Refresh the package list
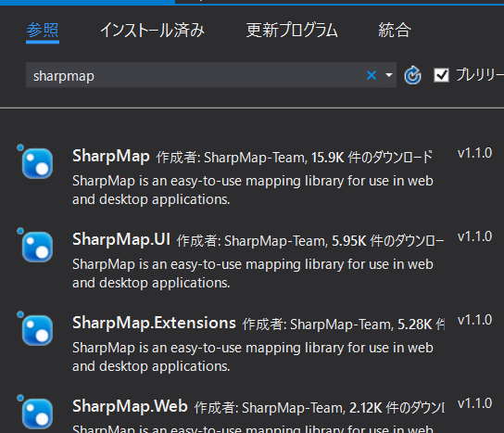This screenshot has height=433, width=504. click(x=412, y=75)
